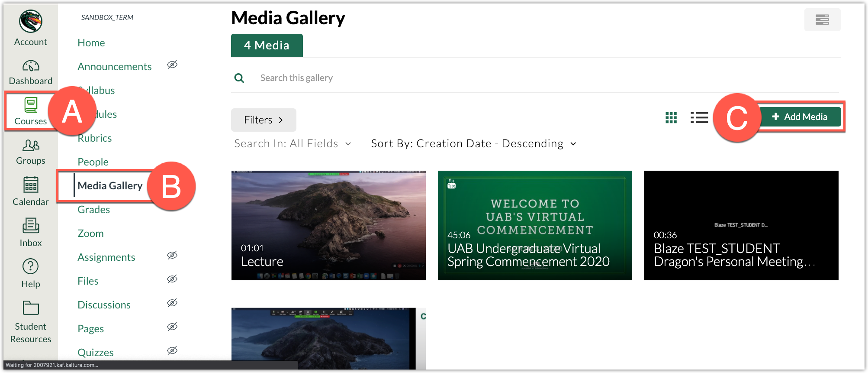Switch to list view icon
Screen dimensions: 868x373
click(699, 118)
